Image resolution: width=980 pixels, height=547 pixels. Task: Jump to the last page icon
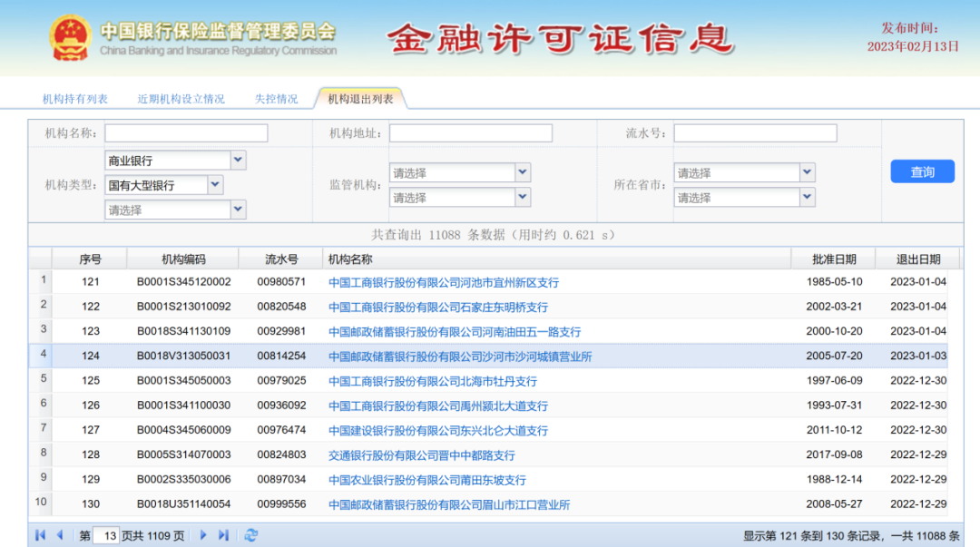(x=223, y=535)
